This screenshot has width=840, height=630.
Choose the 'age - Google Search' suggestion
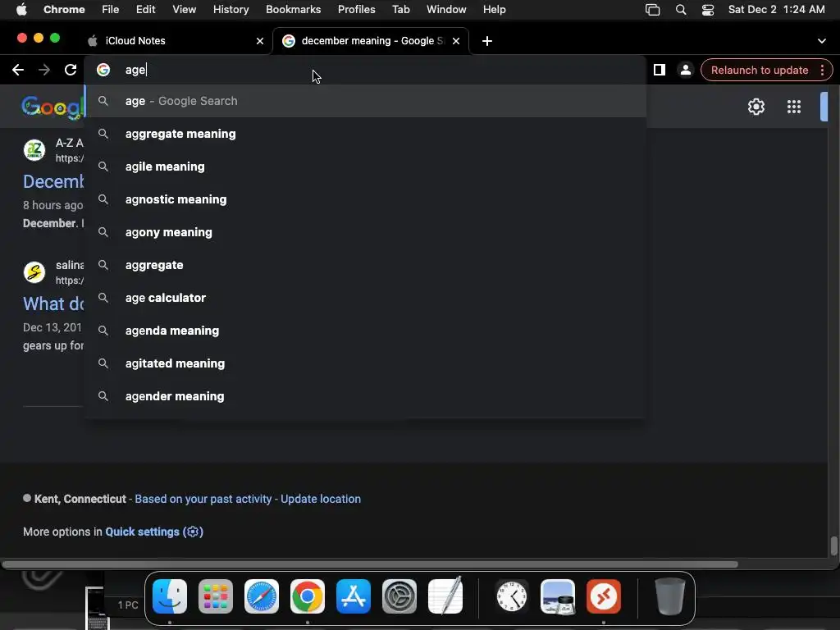[x=365, y=101]
